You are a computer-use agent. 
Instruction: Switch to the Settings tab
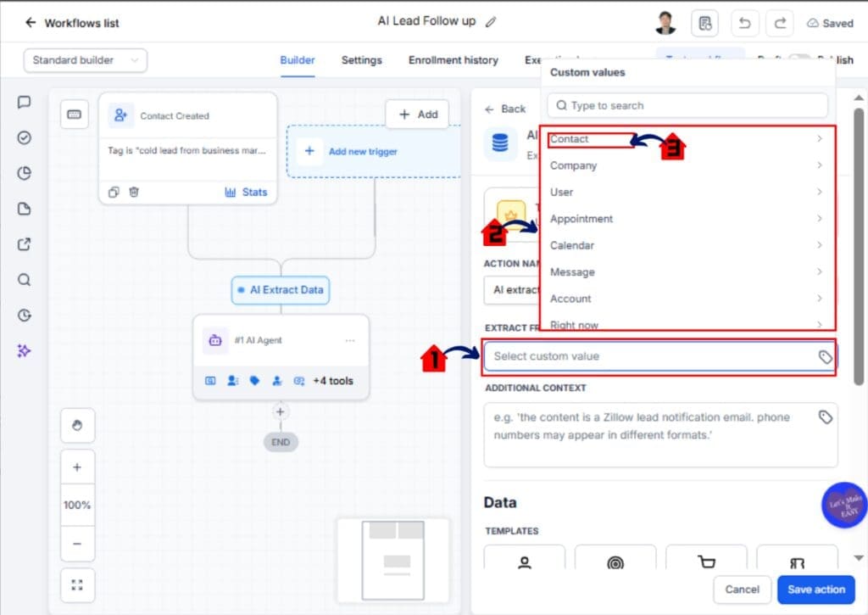[361, 60]
